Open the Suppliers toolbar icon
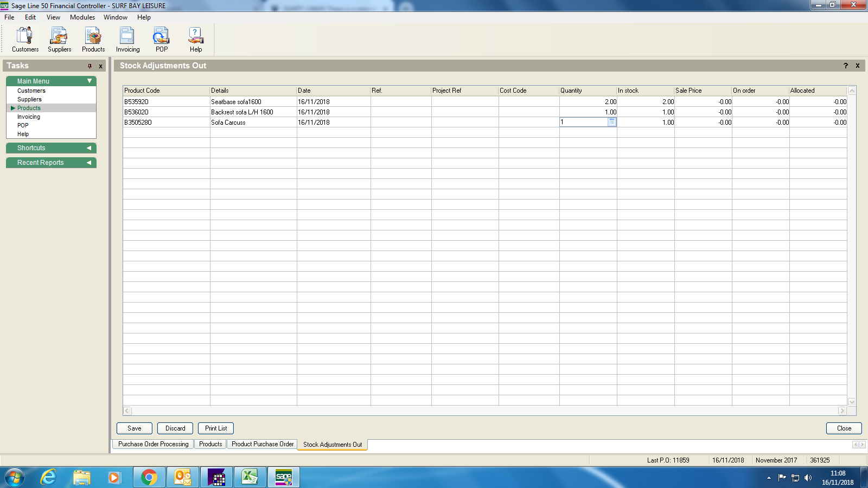868x488 pixels. tap(59, 40)
